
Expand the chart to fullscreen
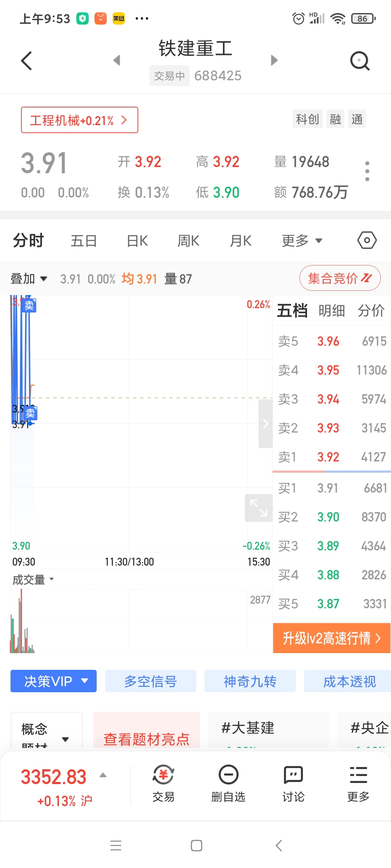[x=258, y=508]
